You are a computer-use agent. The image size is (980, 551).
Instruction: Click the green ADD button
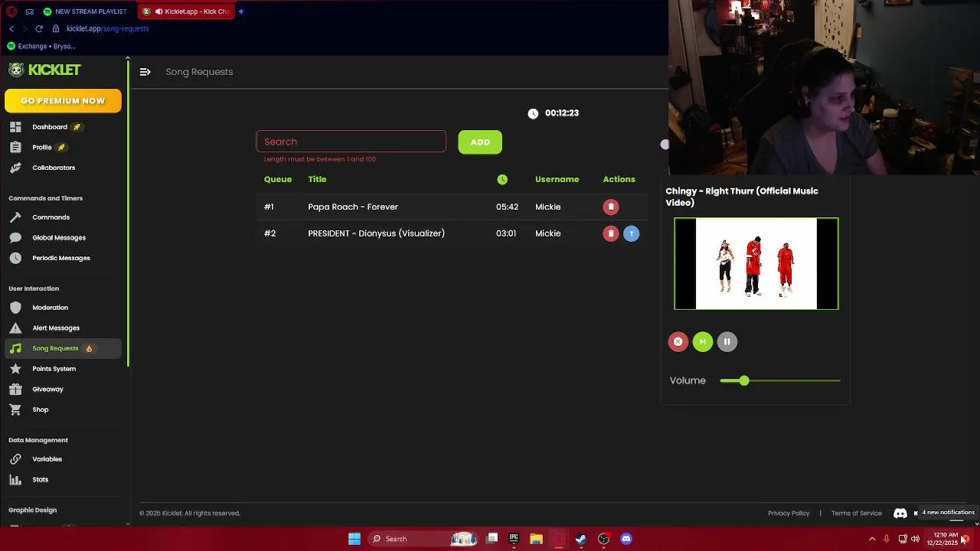480,142
